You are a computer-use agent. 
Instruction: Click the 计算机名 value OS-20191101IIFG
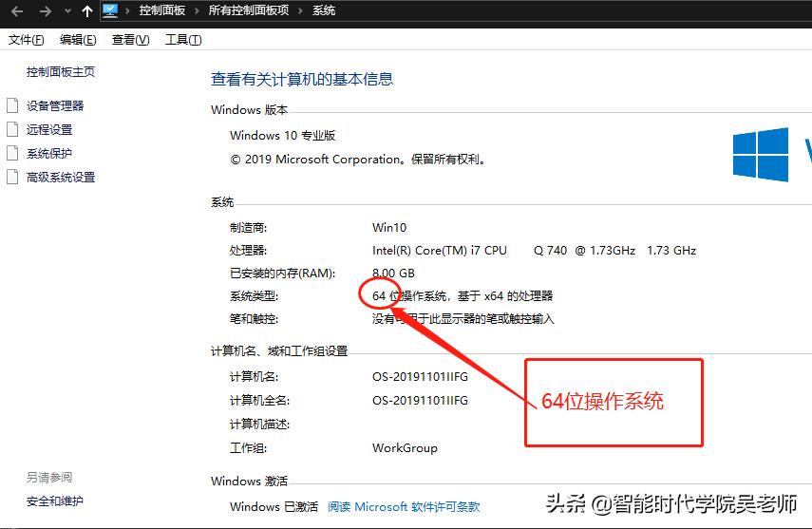click(x=420, y=377)
